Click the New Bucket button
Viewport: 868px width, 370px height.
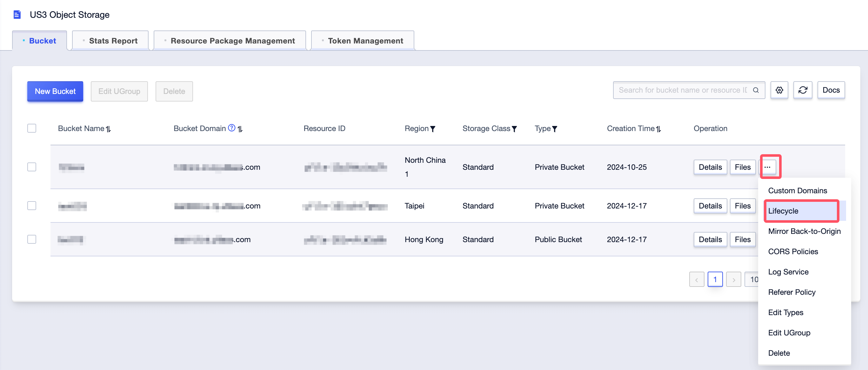55,91
